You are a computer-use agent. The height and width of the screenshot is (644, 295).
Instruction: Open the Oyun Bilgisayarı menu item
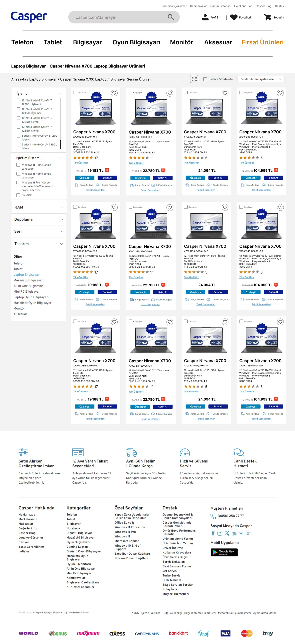(x=136, y=42)
